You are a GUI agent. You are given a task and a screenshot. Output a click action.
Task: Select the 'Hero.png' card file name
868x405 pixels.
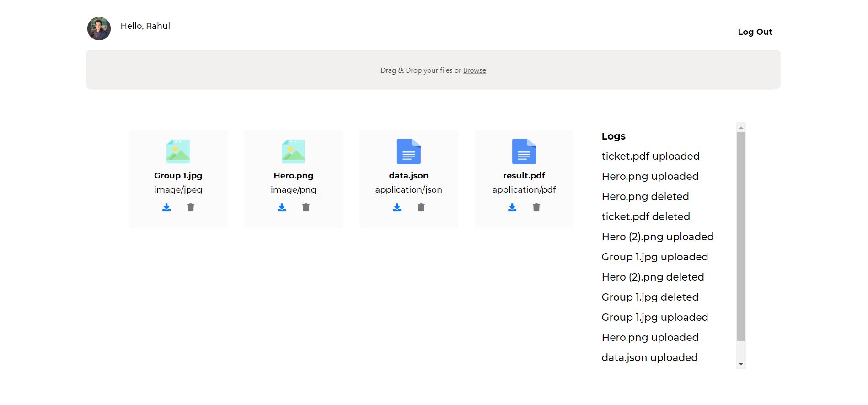pyautogui.click(x=293, y=176)
